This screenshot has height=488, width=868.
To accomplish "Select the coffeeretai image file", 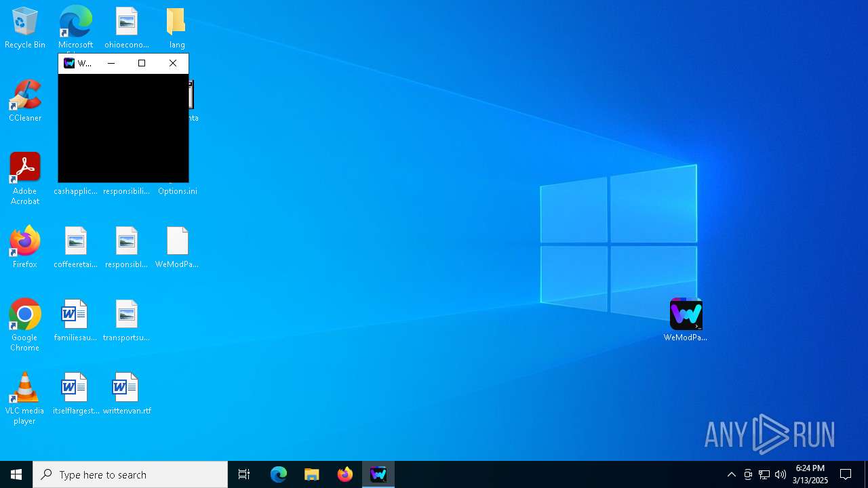I will pyautogui.click(x=75, y=247).
